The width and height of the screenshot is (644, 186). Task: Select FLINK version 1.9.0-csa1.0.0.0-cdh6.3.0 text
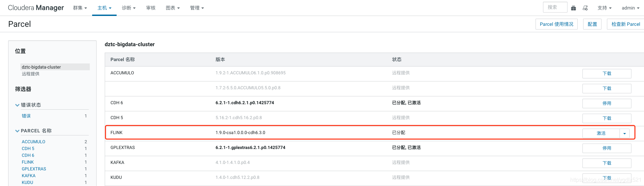coord(240,132)
